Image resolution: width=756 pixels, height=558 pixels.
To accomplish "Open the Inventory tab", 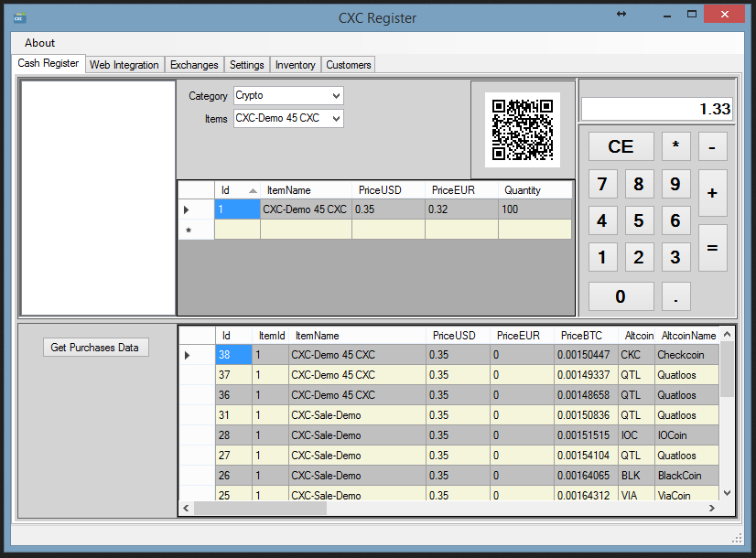I will [x=295, y=65].
